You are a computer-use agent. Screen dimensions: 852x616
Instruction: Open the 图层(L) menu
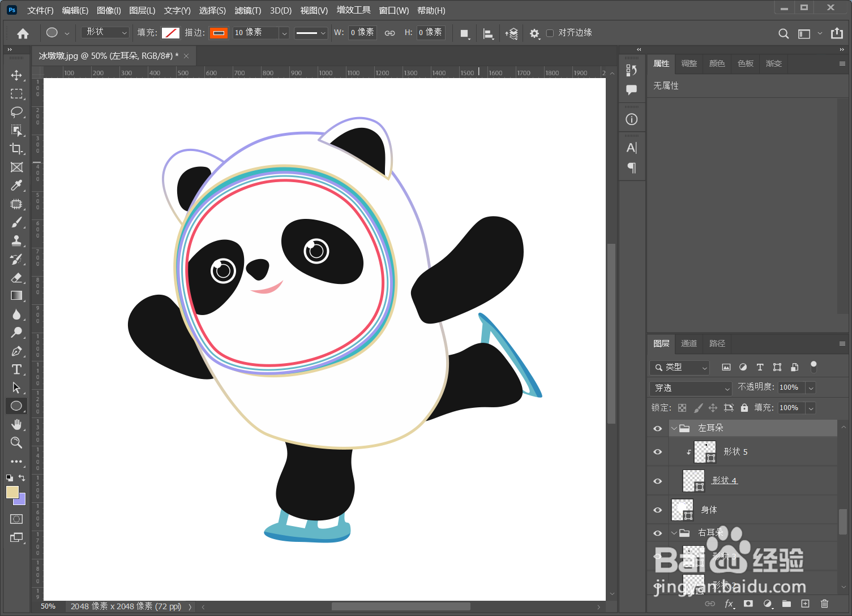click(142, 10)
